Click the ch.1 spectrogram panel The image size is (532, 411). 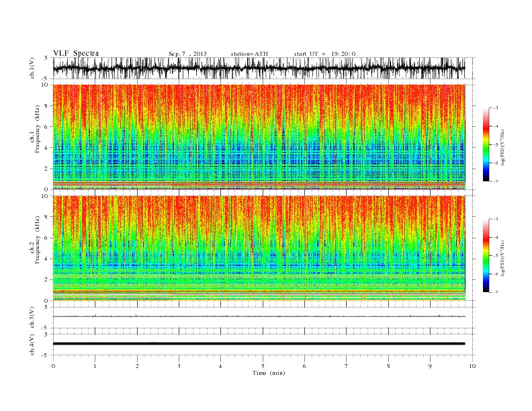[x=259, y=137]
